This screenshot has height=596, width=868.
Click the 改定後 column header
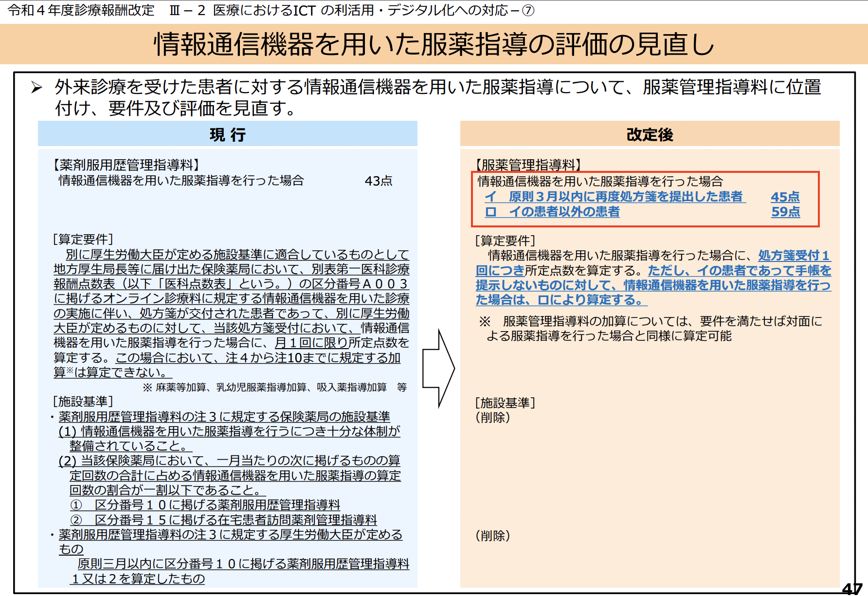point(650,134)
